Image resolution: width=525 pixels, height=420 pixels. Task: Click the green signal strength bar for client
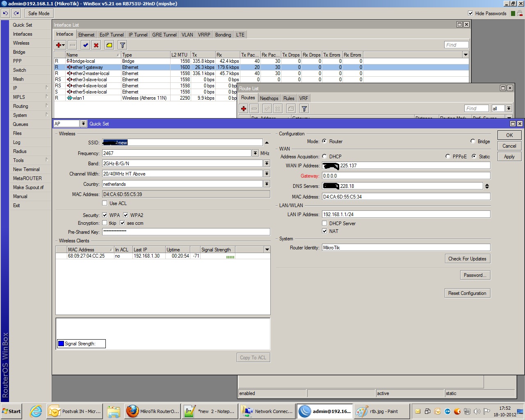click(230, 257)
